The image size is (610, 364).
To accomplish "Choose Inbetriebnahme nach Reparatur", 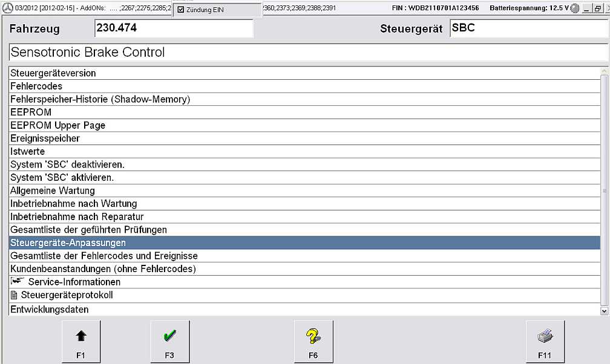I will [77, 216].
